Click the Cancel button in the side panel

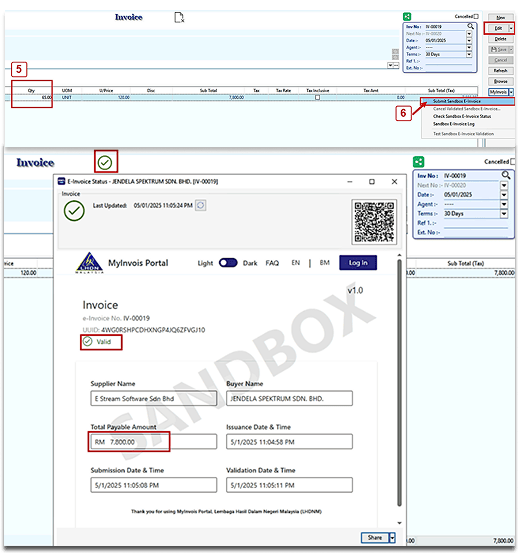pos(500,60)
